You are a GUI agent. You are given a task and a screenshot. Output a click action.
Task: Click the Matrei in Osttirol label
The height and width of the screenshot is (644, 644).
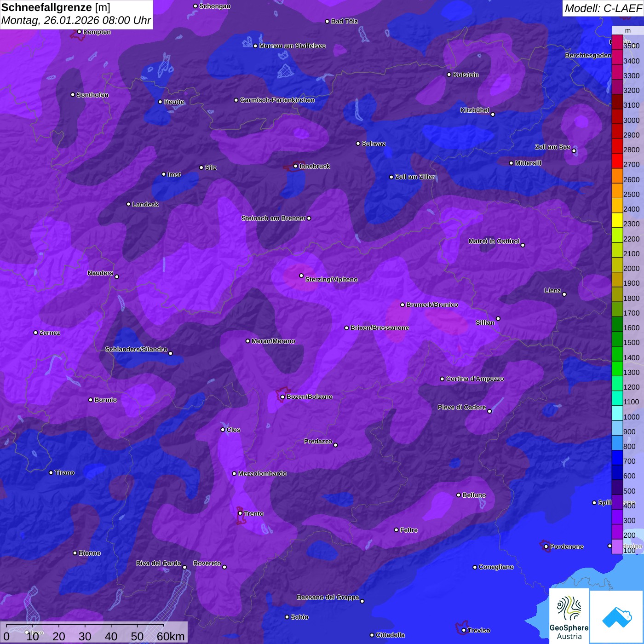[494, 241]
